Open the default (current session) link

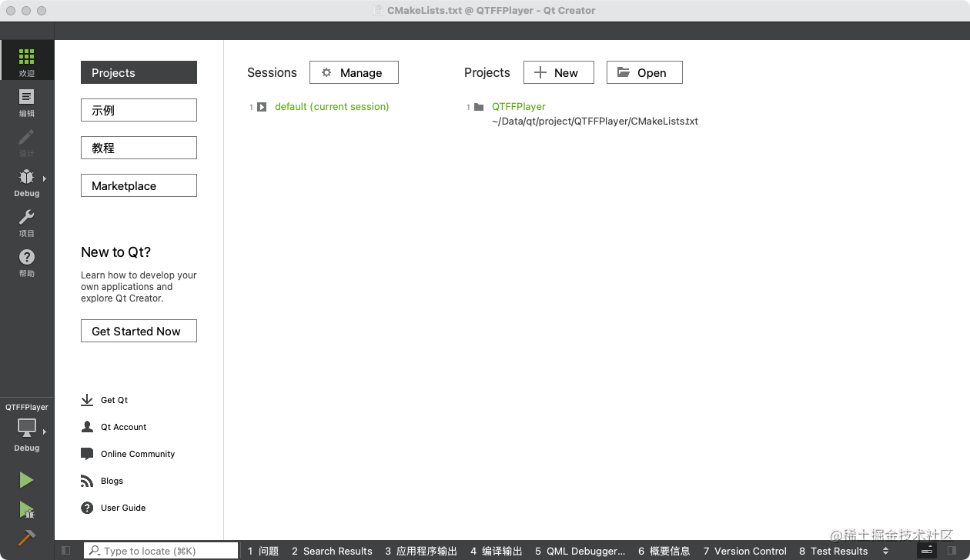coord(332,107)
